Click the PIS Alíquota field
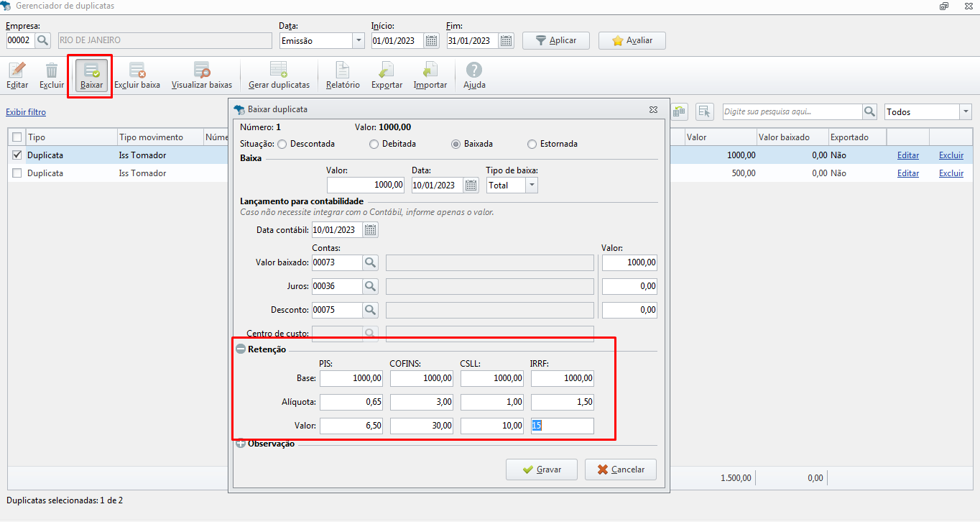The width and height of the screenshot is (980, 522). coord(351,402)
